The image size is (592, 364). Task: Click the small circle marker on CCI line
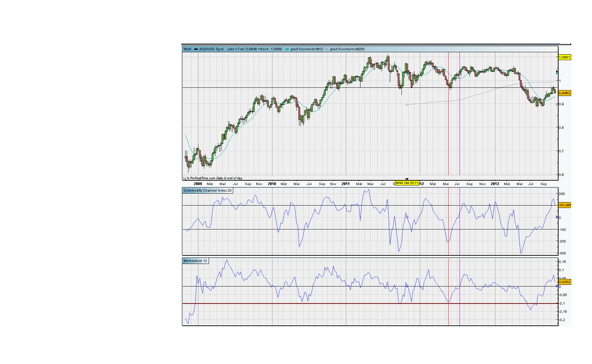407,217
